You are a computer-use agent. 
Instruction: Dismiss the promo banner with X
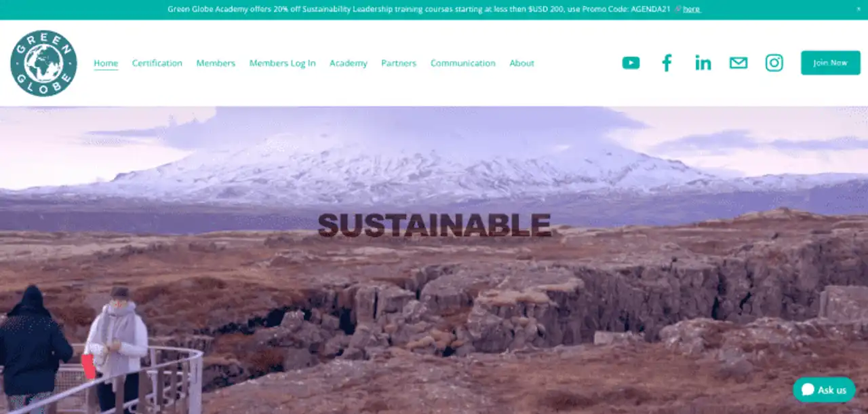[x=859, y=9]
